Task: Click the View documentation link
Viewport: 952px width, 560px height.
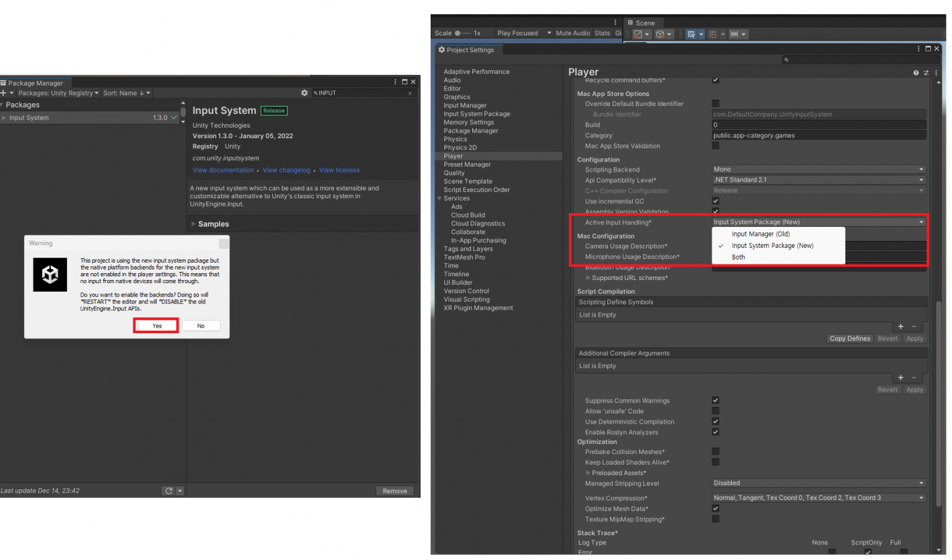Action: tap(223, 170)
